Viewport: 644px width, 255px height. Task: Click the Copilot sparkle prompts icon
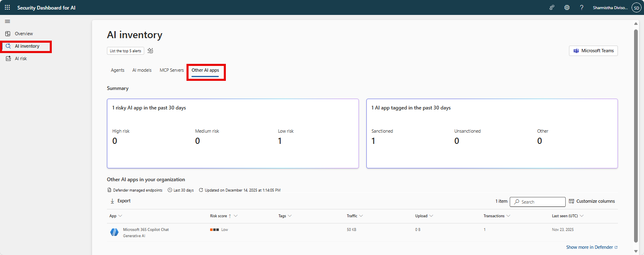[x=150, y=51]
